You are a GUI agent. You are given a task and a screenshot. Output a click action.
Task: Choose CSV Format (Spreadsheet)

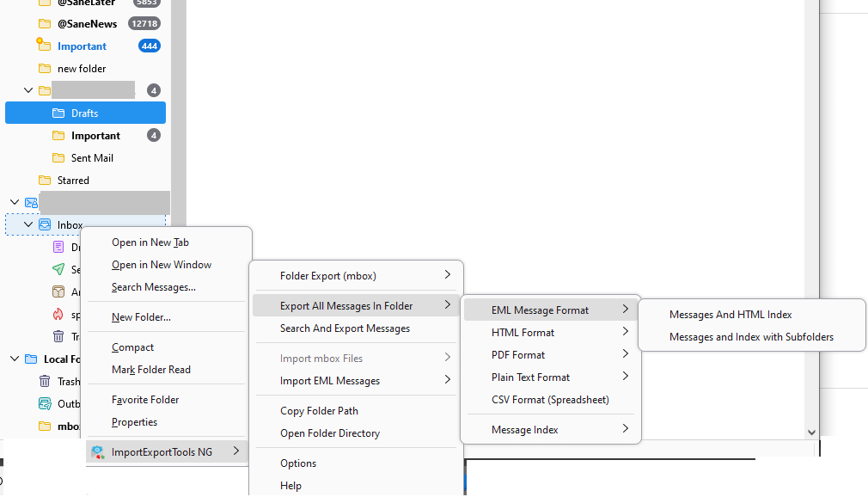(551, 400)
